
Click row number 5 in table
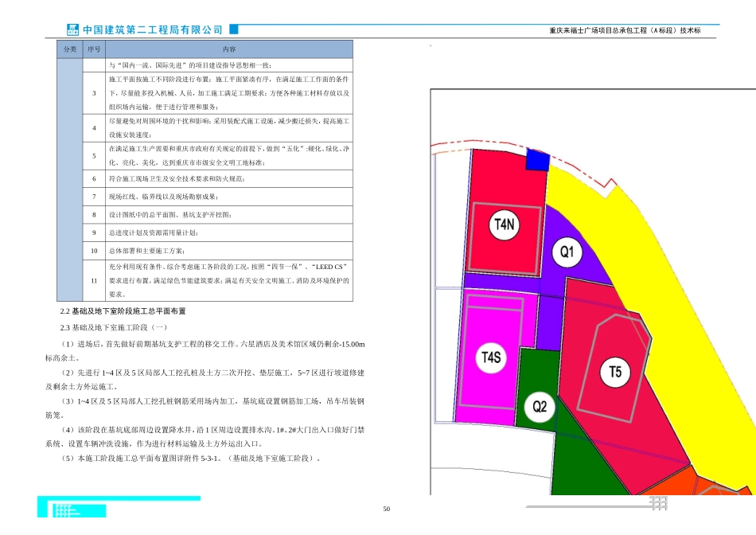point(94,156)
